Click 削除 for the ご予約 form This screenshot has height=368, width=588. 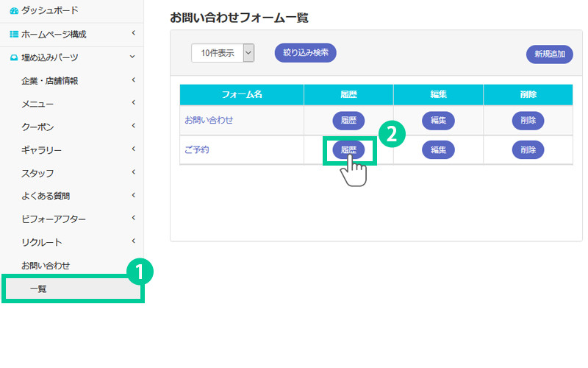pos(528,149)
